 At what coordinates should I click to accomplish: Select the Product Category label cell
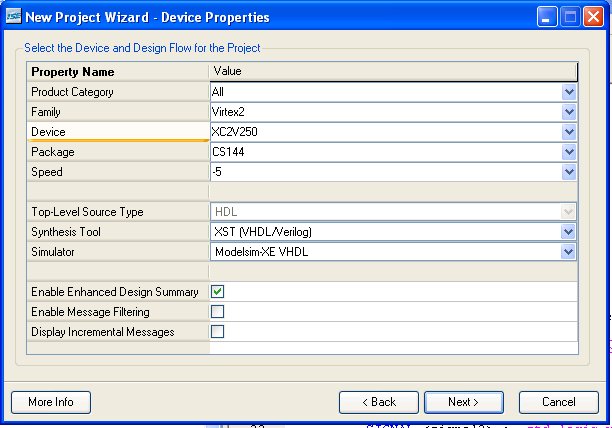pos(118,92)
